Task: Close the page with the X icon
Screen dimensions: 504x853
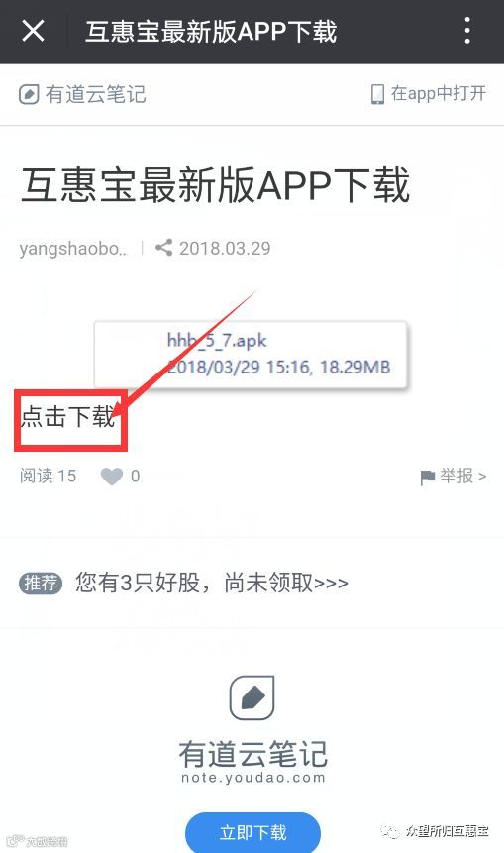Action: pos(33,31)
